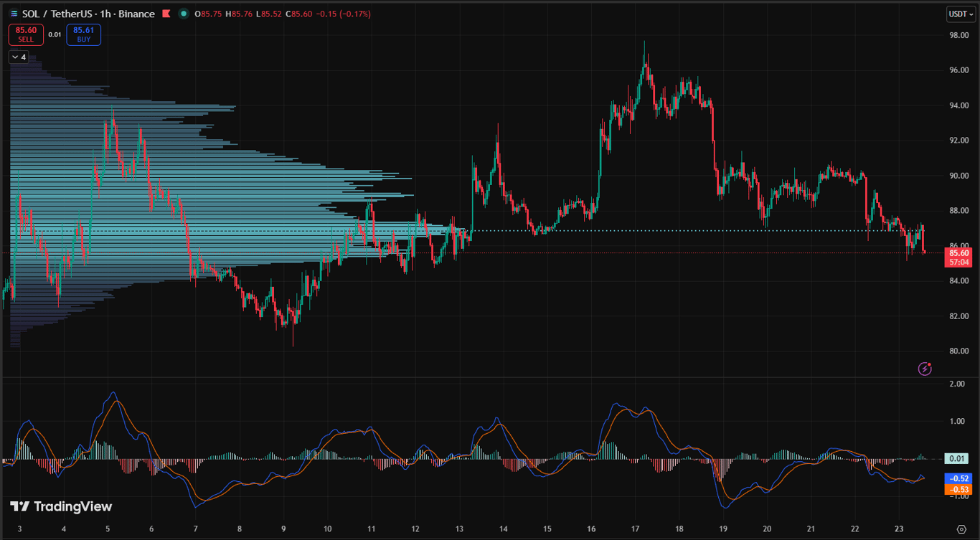Click date 7 on the time axis
This screenshot has height=540, width=980.
point(195,529)
